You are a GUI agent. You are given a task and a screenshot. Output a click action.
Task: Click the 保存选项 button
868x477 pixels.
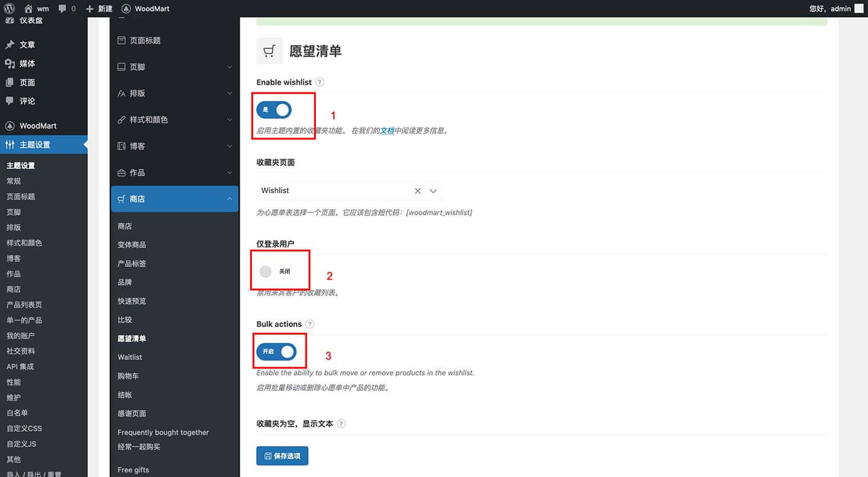(282, 456)
